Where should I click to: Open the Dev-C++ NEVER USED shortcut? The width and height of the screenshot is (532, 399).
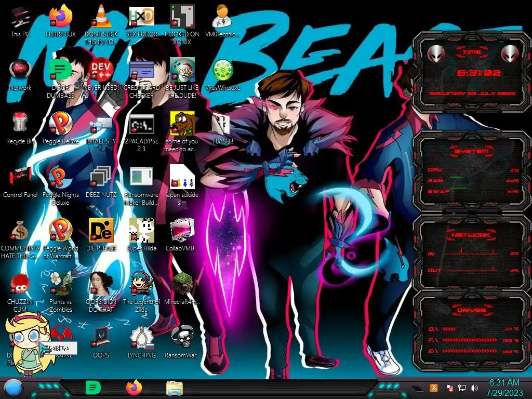tap(101, 70)
